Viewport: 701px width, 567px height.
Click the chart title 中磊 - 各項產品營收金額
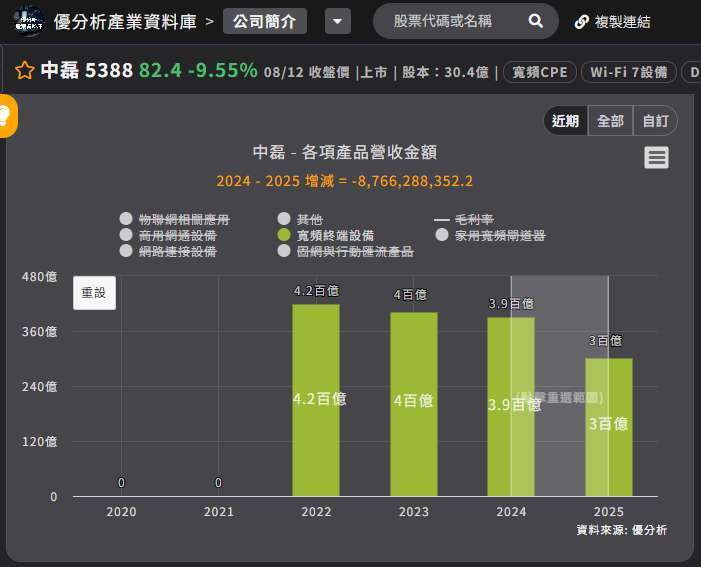pos(345,152)
